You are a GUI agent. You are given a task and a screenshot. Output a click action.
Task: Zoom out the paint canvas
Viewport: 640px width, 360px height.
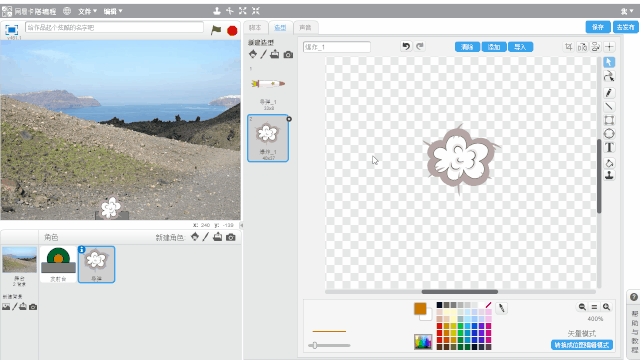[x=582, y=307]
